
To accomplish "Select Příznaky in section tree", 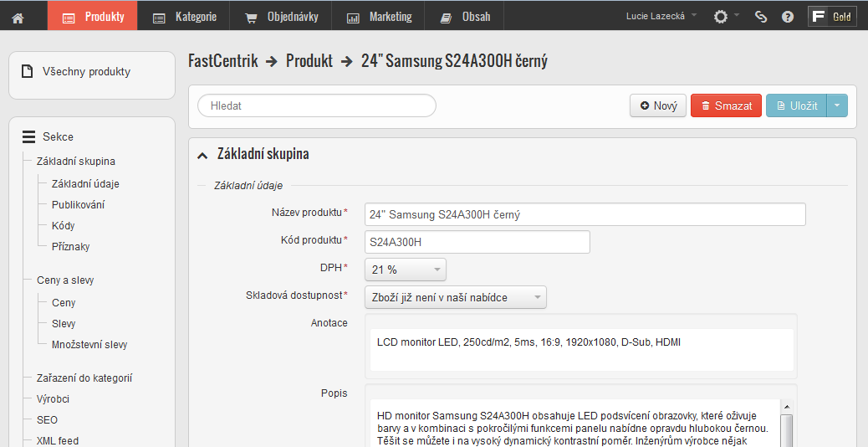I will 70,246.
